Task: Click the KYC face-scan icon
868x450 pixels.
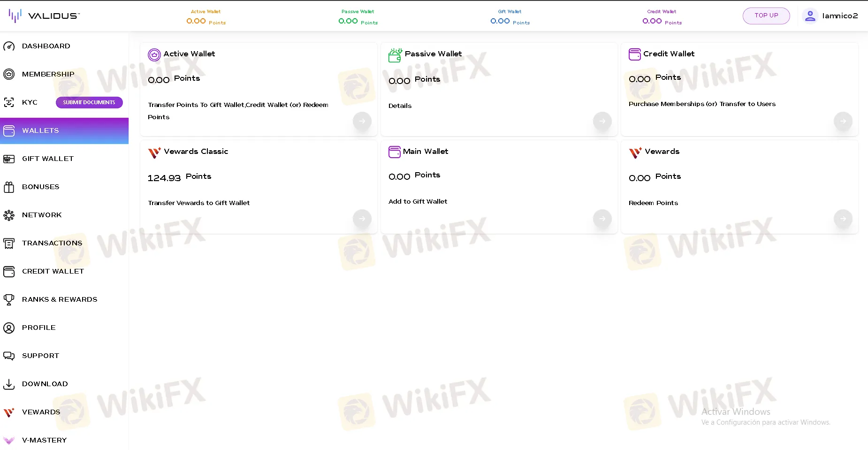Action: [x=9, y=102]
